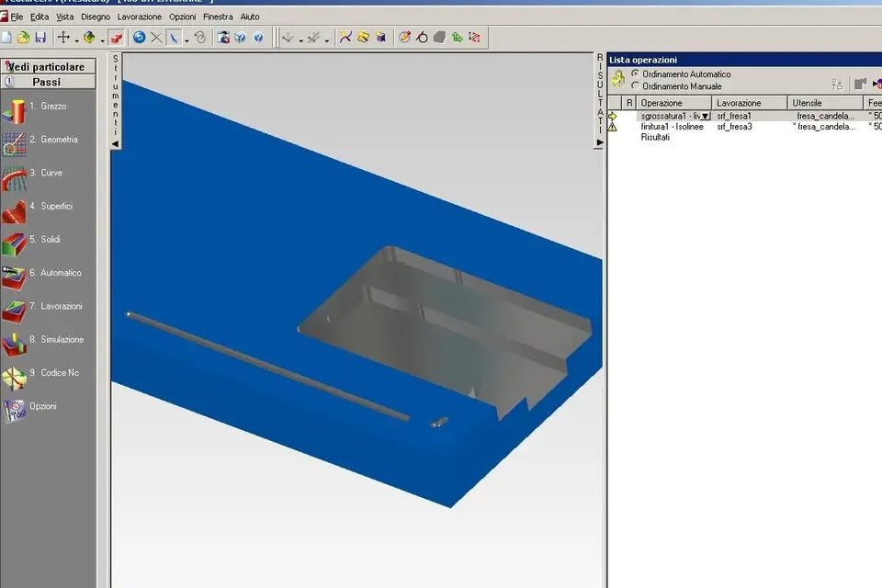Viewport: 882px width, 588px height.
Task: Open the Lavorazione menu
Action: pyautogui.click(x=139, y=17)
